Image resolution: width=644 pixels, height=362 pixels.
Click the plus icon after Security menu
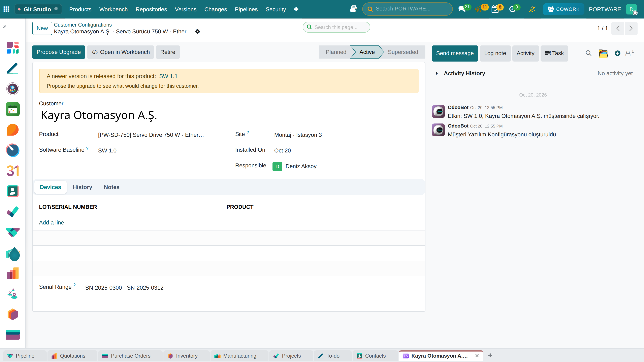point(296,9)
